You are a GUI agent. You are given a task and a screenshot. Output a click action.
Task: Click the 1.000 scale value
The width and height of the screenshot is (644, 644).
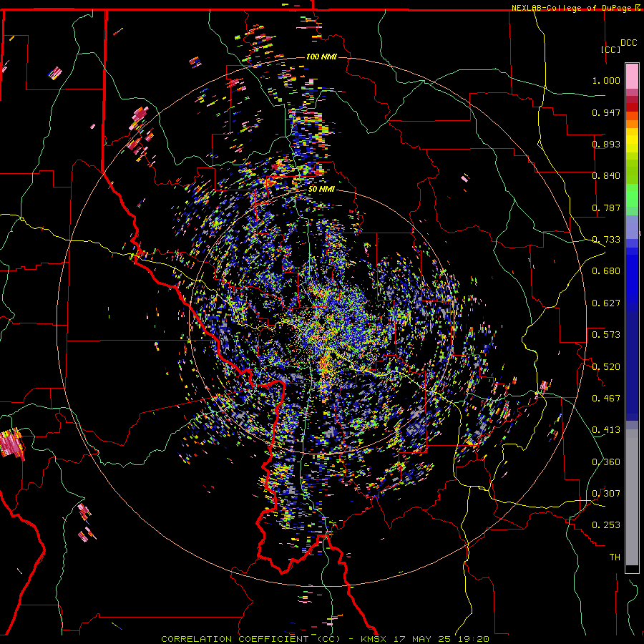coord(606,80)
